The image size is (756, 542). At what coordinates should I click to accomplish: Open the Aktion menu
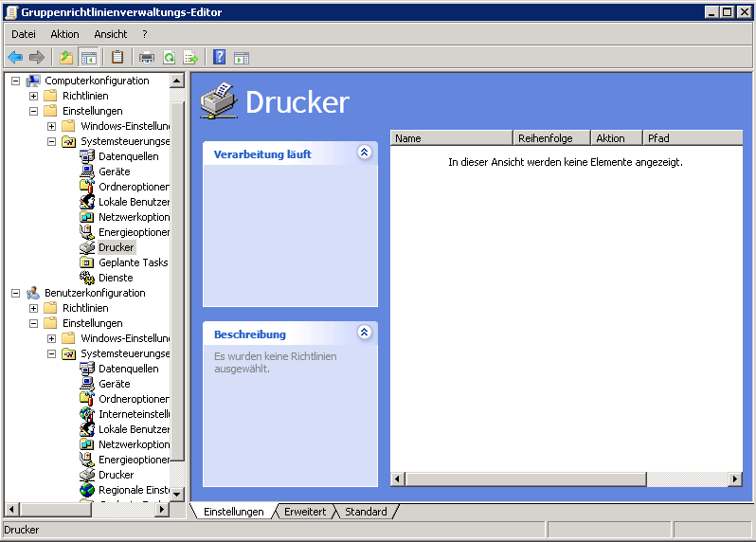click(x=64, y=34)
